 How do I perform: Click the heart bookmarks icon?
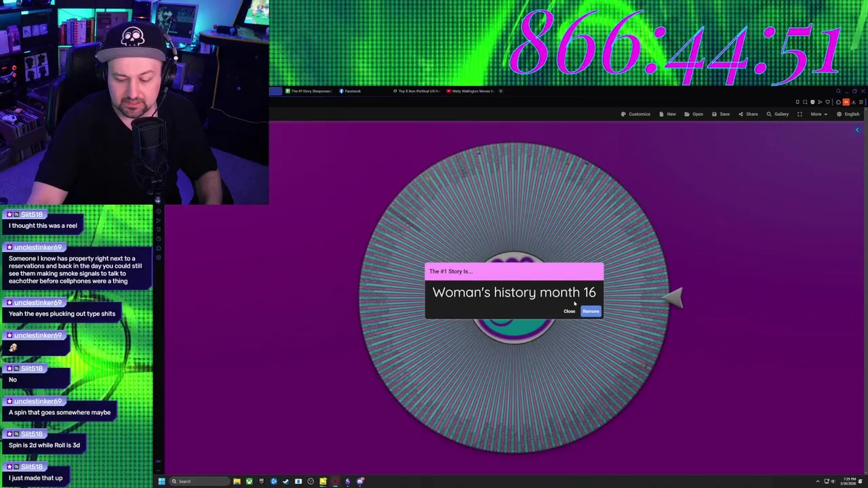pos(827,102)
